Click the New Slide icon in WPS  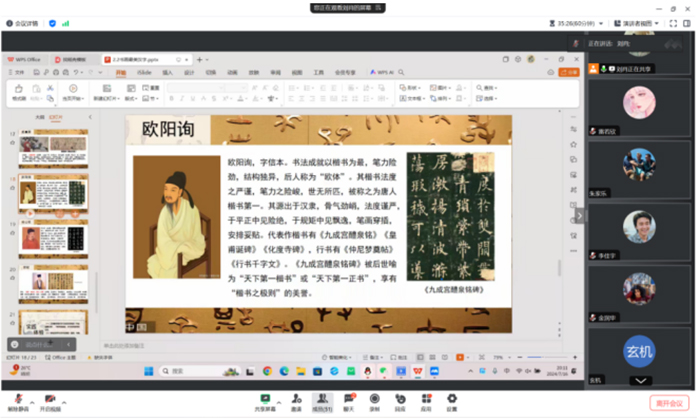pos(107,88)
